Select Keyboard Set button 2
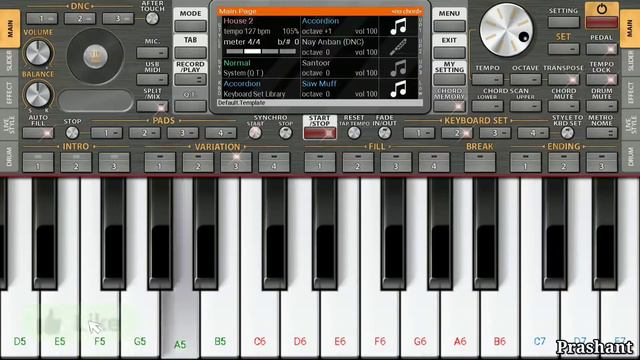The height and width of the screenshot is (360, 640). pos(457,133)
